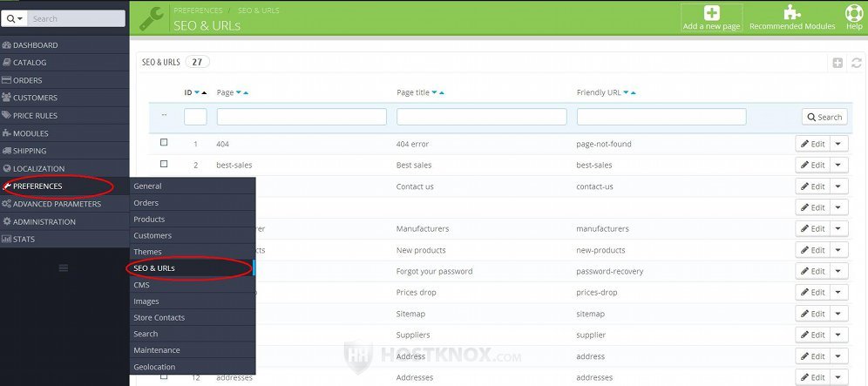Image resolution: width=868 pixels, height=386 pixels.
Task: Sort Friendly URL column ascending arrow
Action: [x=634, y=92]
